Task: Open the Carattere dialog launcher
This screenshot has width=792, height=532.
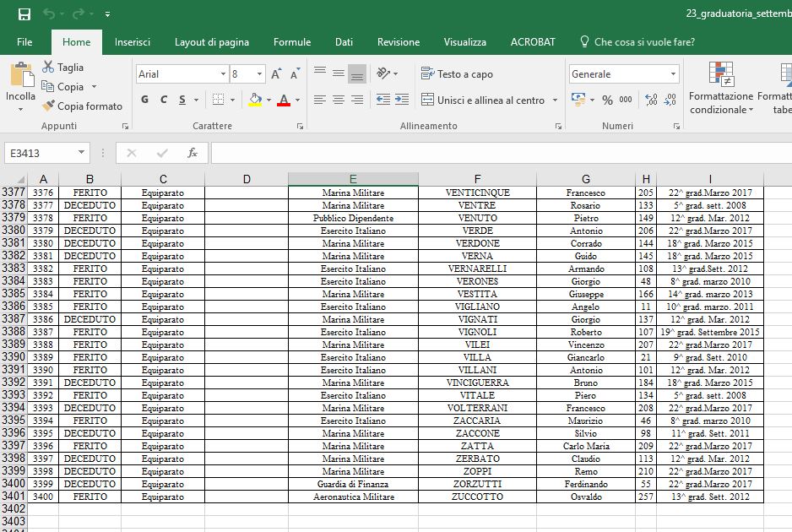Action: tap(300, 127)
